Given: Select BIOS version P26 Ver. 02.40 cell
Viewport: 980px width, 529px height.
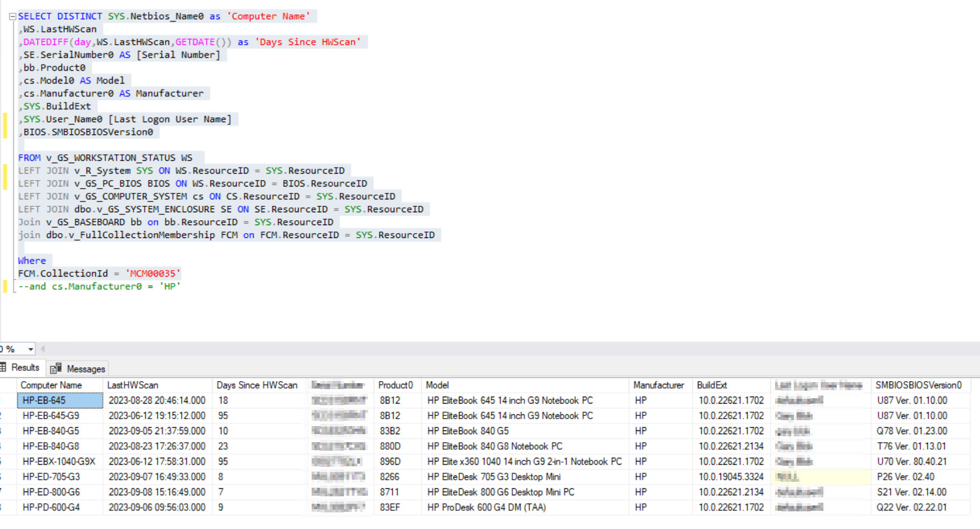Looking at the screenshot, I should point(922,477).
